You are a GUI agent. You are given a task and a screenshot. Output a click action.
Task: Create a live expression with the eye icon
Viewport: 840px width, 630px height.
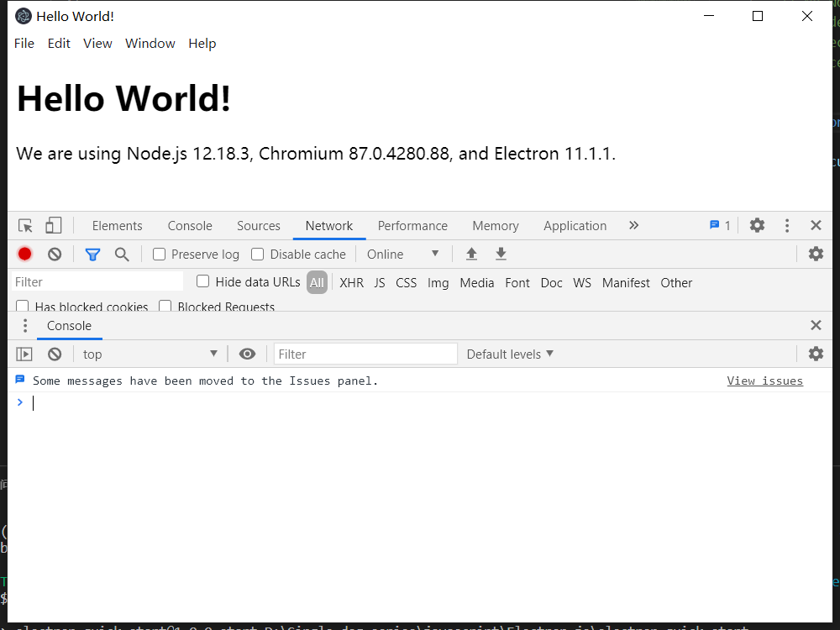[x=247, y=354]
